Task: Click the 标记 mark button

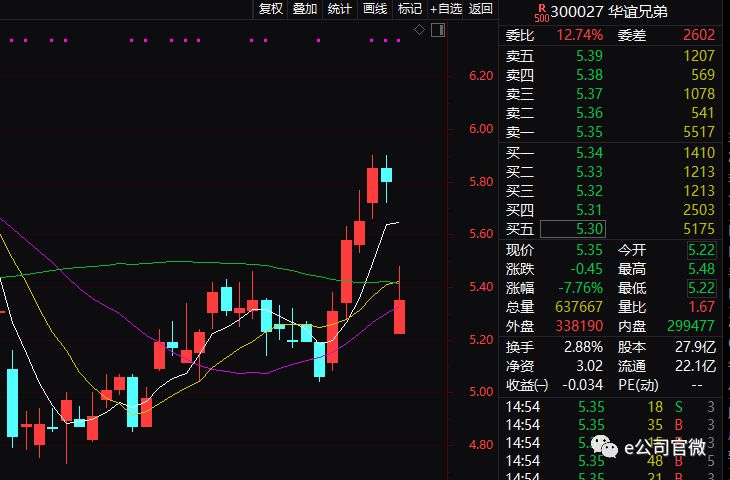Action: pyautogui.click(x=410, y=9)
